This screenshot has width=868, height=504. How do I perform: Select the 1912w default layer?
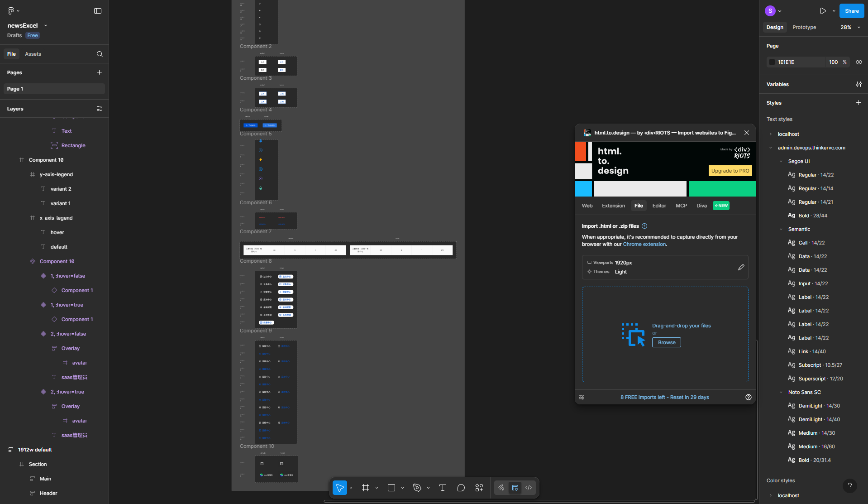coord(35,450)
